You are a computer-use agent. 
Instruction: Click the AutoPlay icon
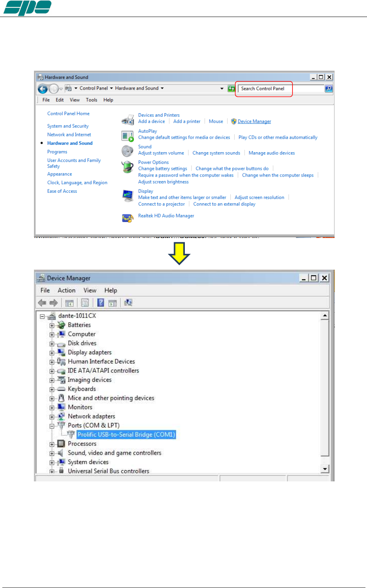point(127,136)
